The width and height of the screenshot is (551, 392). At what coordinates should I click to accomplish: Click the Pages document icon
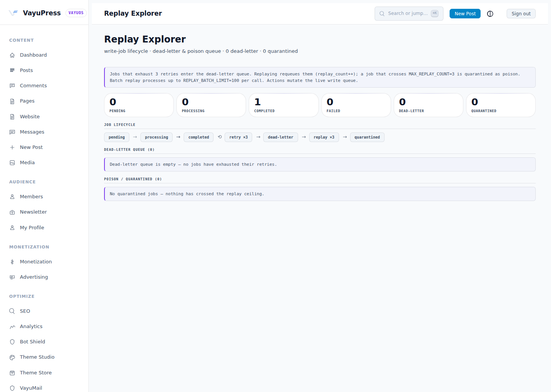[12, 101]
